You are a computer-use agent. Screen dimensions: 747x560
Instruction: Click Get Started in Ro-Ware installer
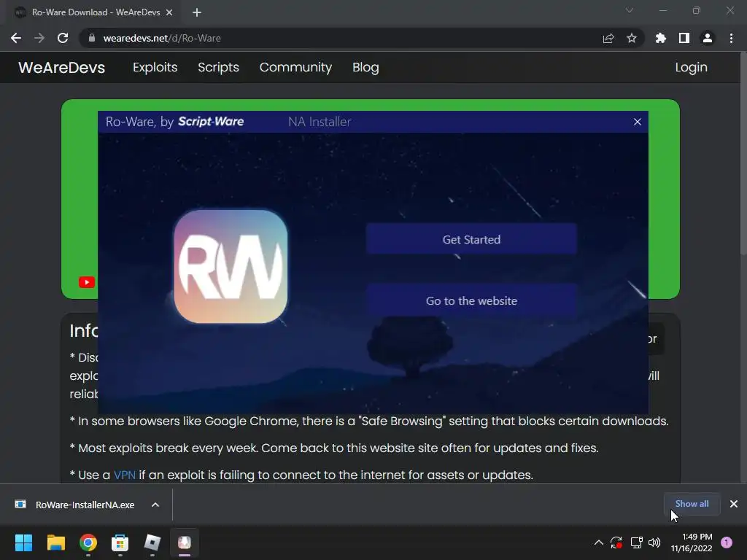click(471, 239)
